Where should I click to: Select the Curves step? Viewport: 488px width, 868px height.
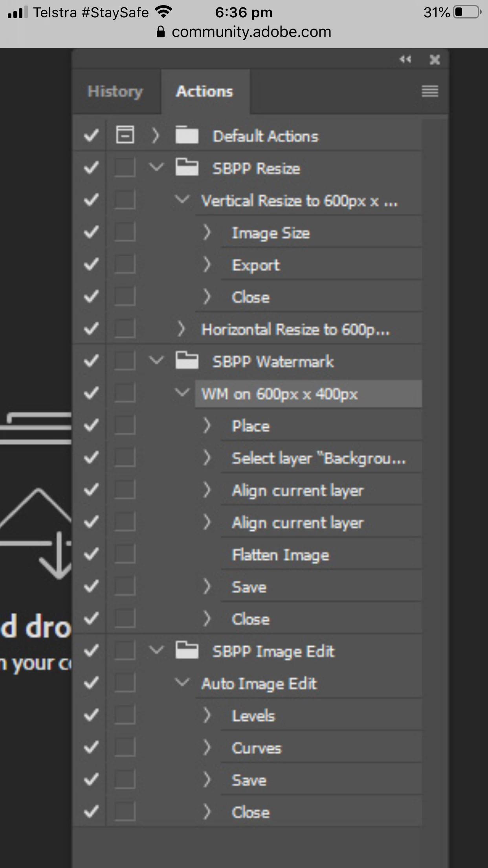(257, 748)
